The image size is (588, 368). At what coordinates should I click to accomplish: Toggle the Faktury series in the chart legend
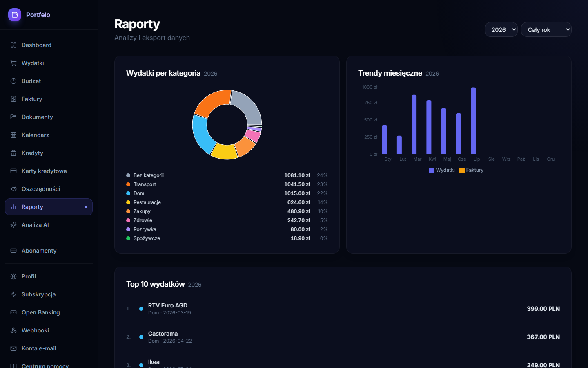tap(471, 170)
